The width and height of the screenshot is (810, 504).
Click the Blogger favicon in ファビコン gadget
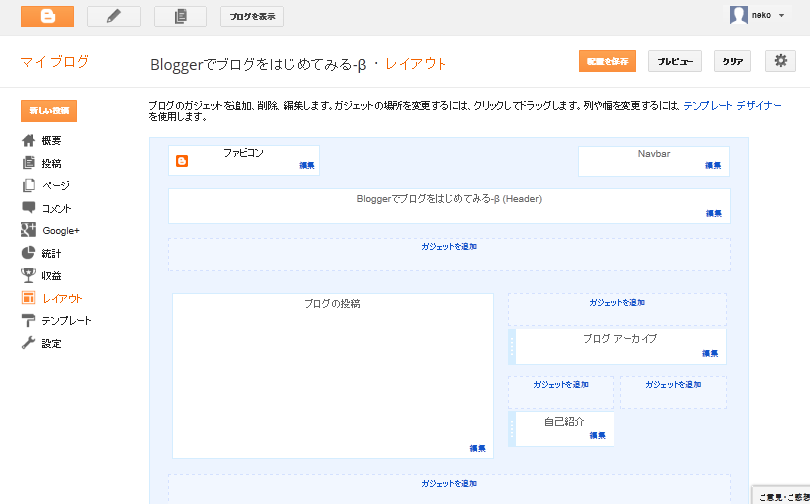[x=182, y=161]
